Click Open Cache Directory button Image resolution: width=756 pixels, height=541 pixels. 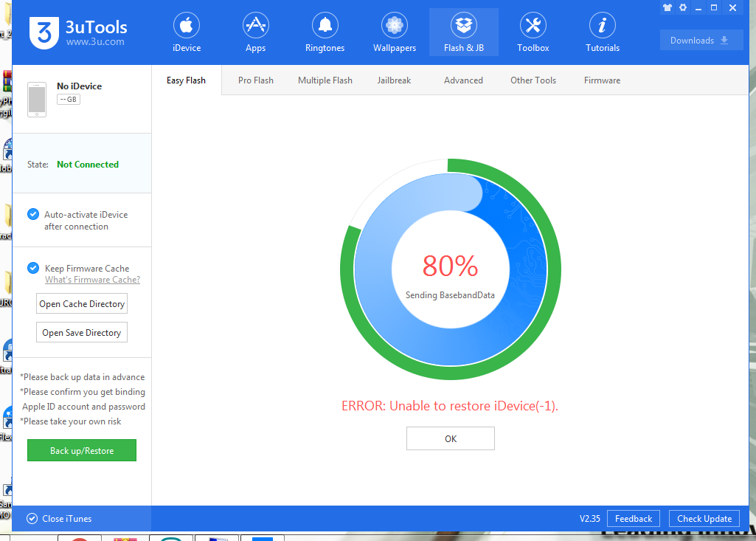(82, 304)
